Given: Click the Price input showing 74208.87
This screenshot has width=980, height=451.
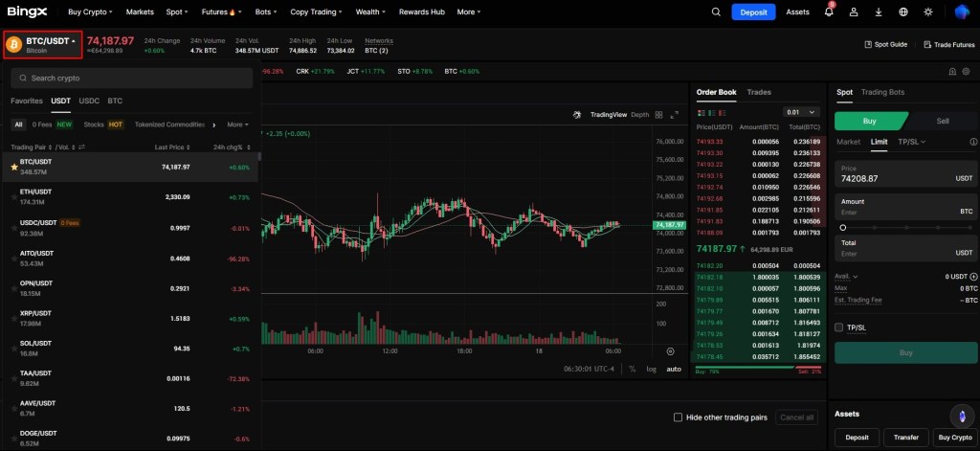Looking at the screenshot, I should tap(905, 174).
